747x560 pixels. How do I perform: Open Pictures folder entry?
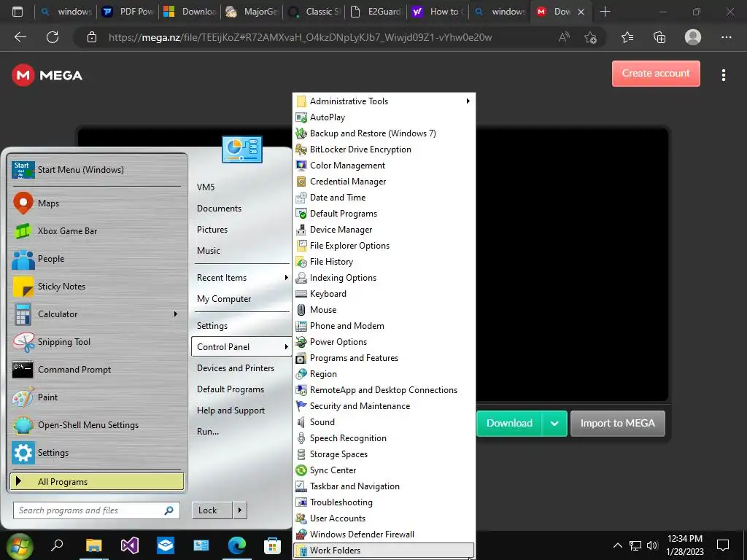(241, 230)
